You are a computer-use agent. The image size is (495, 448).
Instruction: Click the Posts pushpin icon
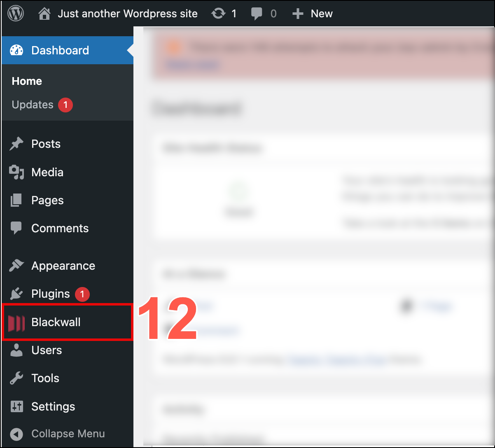point(16,144)
